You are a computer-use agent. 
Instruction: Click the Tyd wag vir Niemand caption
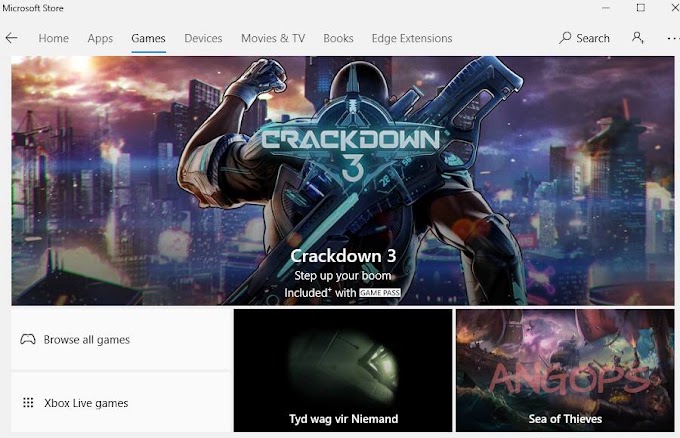pos(343,419)
